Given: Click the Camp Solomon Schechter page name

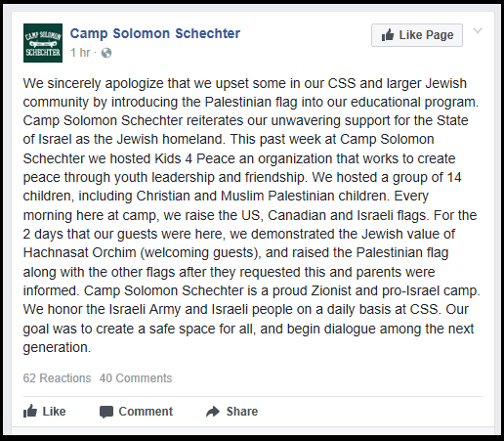Looking at the screenshot, I should point(155,33).
